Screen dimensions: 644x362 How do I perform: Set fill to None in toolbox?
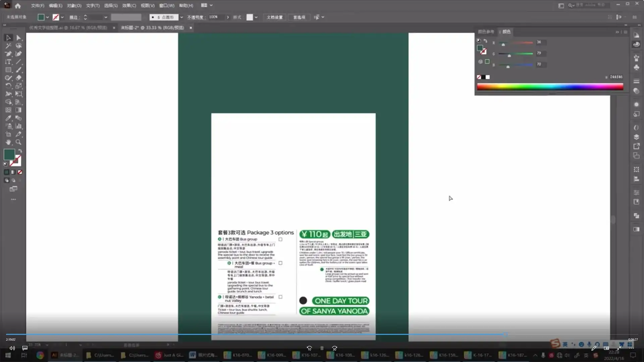tap(20, 172)
